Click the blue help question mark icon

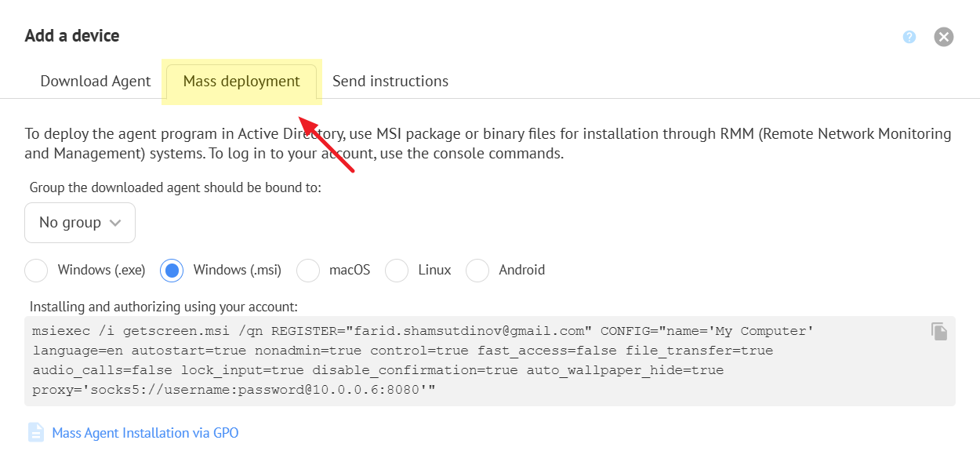[x=909, y=37]
